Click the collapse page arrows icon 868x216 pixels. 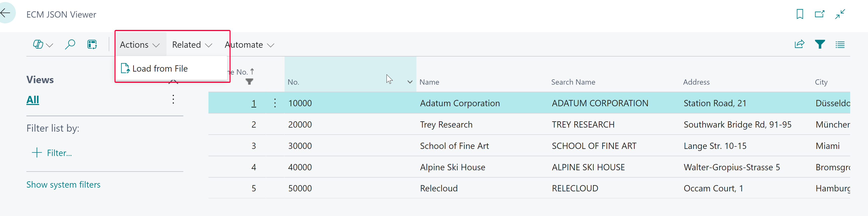[840, 14]
